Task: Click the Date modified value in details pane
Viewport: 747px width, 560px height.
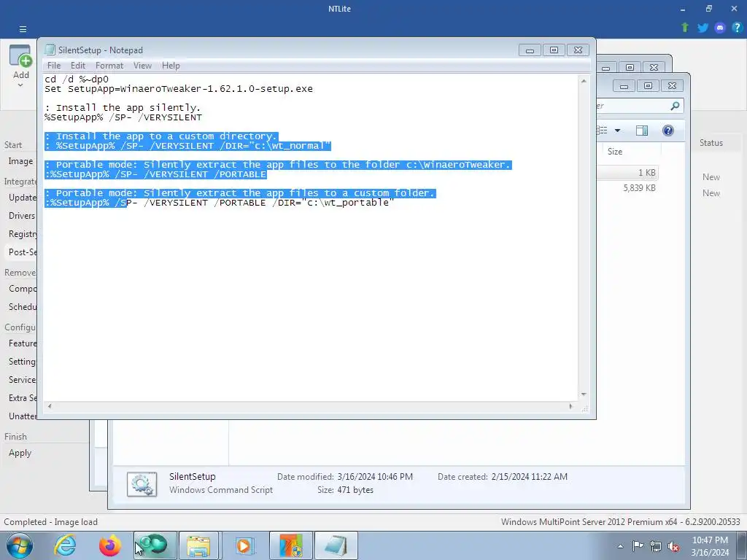Action: 375,477
